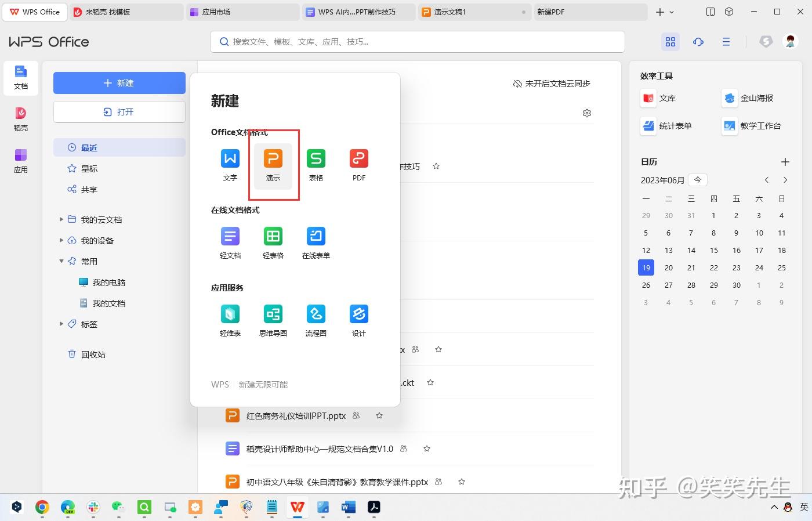The image size is (812, 521).
Task: Open the new tab dropdown arrow
Action: pos(673,12)
